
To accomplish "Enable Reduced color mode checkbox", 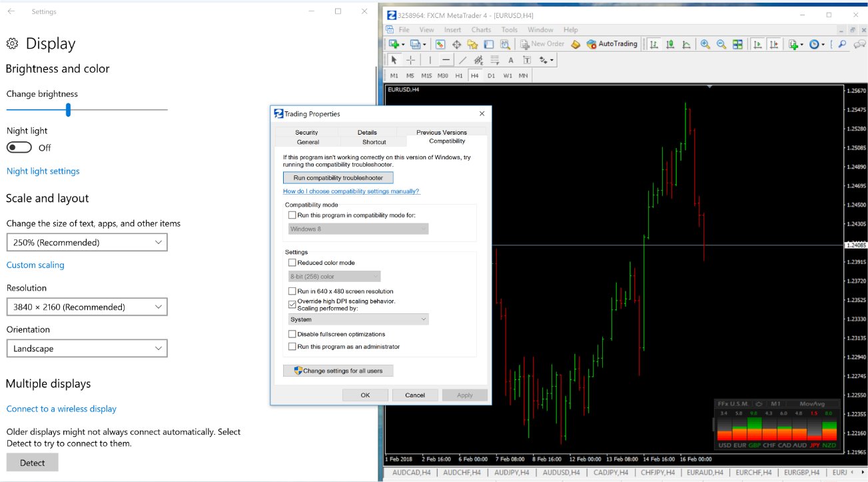I will [292, 263].
